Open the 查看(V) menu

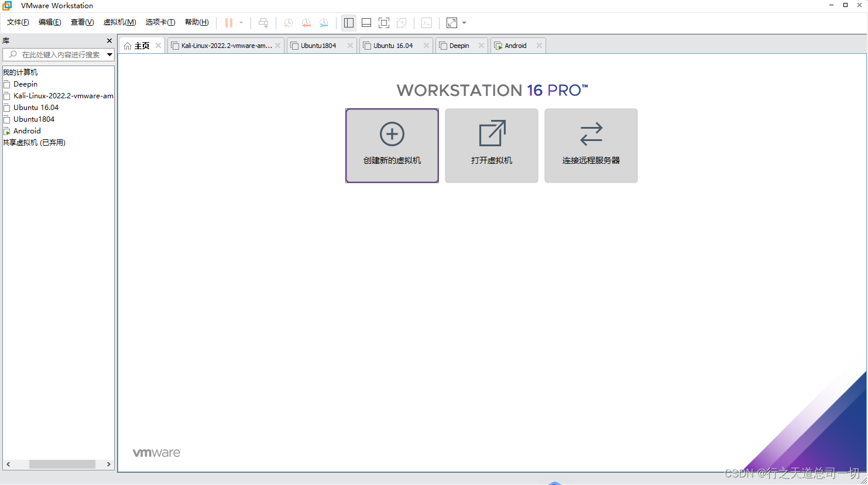click(82, 22)
